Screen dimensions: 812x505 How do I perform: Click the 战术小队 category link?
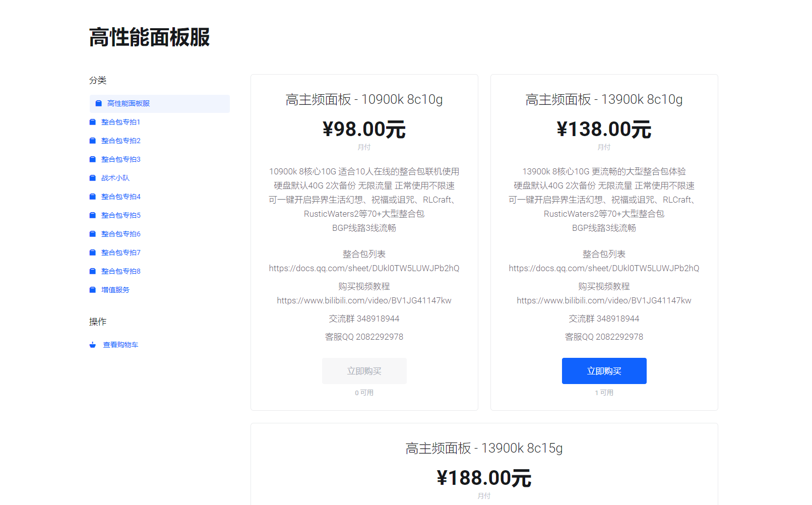(115, 178)
